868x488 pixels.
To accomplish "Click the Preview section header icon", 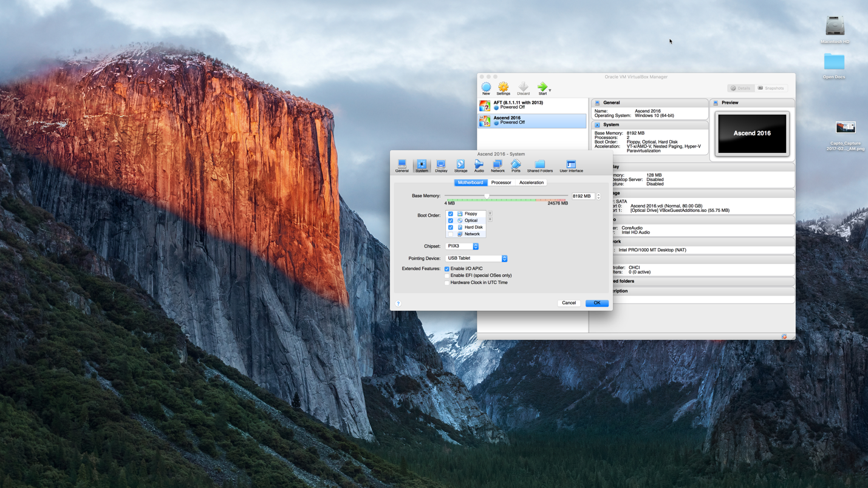I will pyautogui.click(x=716, y=103).
